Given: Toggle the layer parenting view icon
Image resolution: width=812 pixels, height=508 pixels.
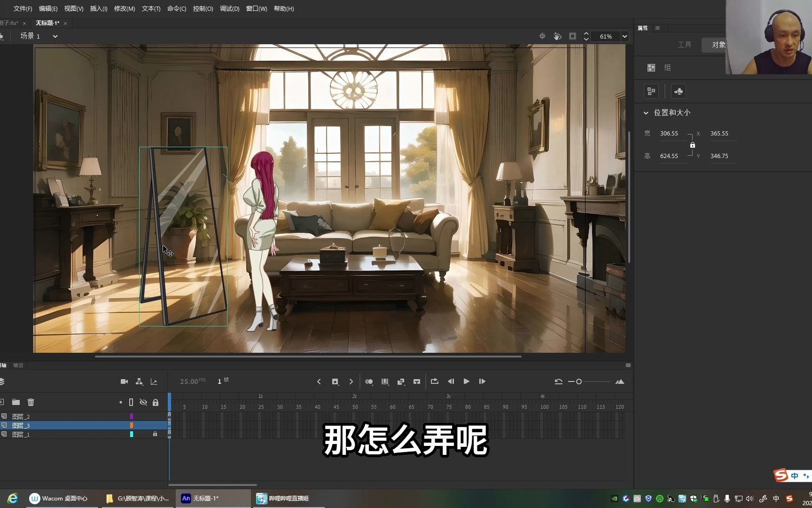Looking at the screenshot, I should click(x=139, y=381).
